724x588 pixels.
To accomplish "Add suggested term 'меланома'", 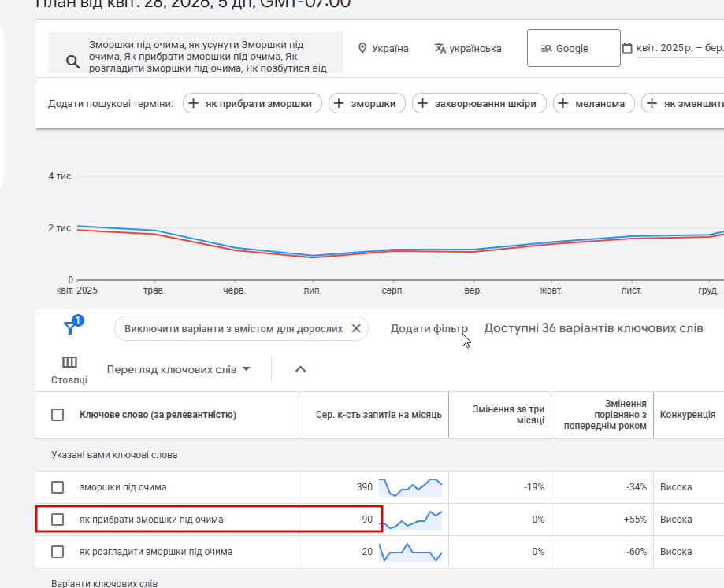I will tap(594, 103).
